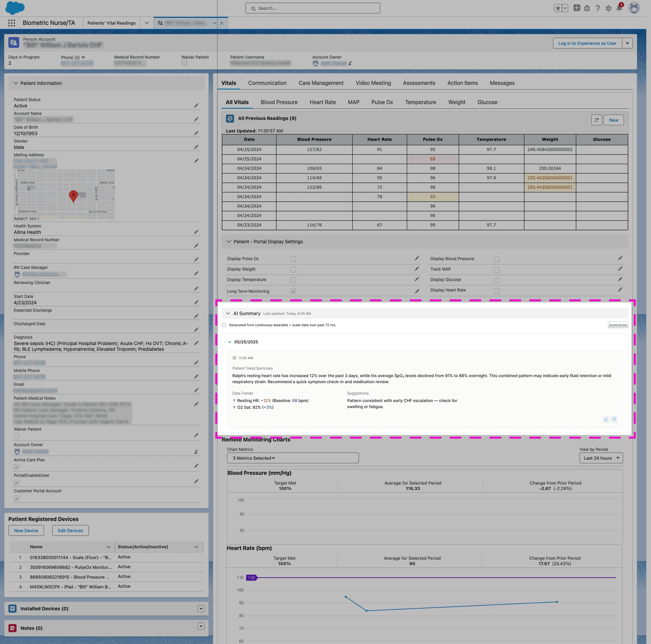View notifications via the bell icon
The width and height of the screenshot is (651, 644).
click(x=619, y=8)
